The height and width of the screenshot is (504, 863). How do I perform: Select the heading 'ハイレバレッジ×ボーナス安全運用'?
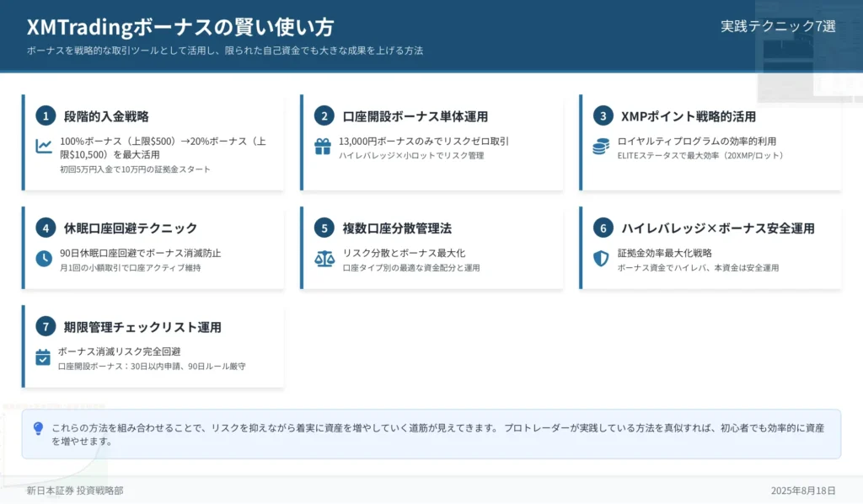[718, 228]
